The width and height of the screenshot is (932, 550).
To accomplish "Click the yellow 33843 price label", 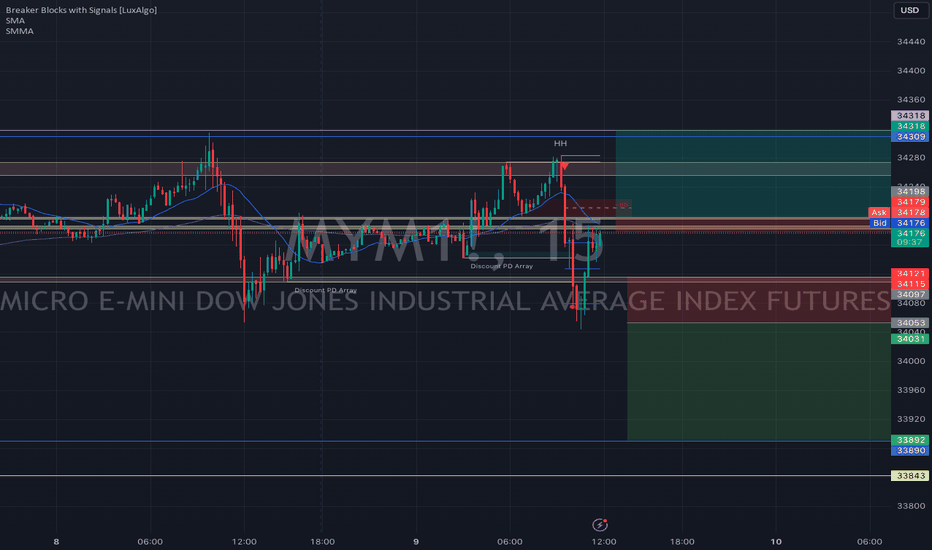I will [x=910, y=476].
